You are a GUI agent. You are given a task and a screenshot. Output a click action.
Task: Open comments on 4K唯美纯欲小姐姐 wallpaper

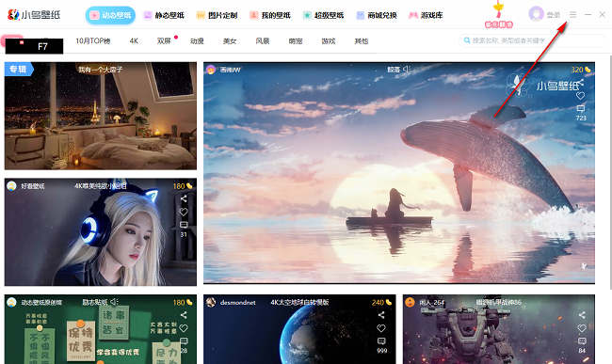[x=184, y=225]
